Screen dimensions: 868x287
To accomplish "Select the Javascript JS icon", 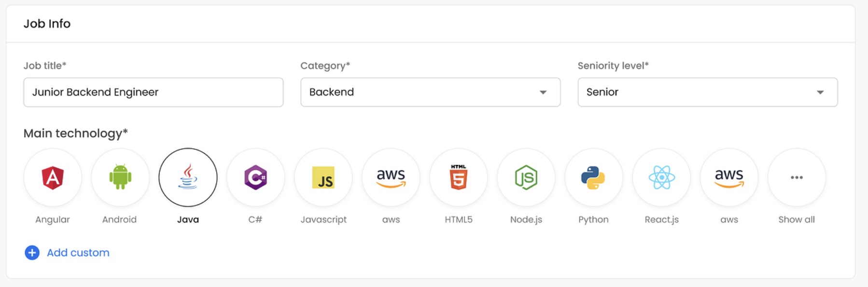I will coord(323,177).
